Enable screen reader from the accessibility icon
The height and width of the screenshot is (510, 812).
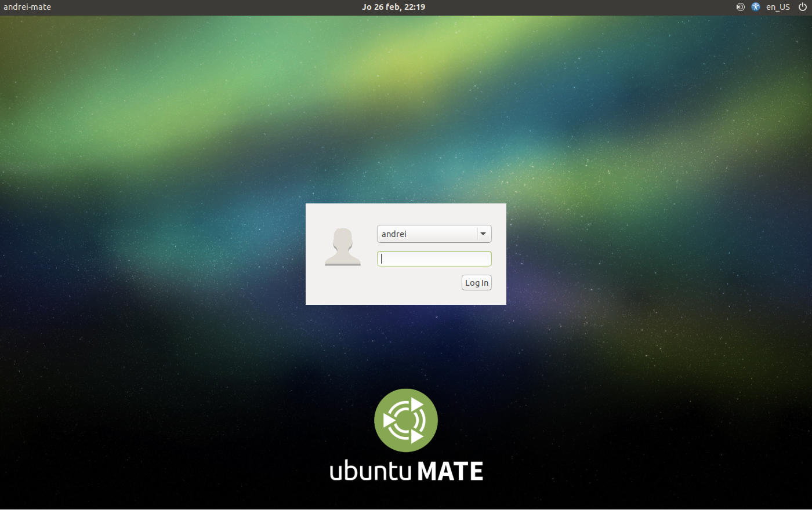[755, 7]
